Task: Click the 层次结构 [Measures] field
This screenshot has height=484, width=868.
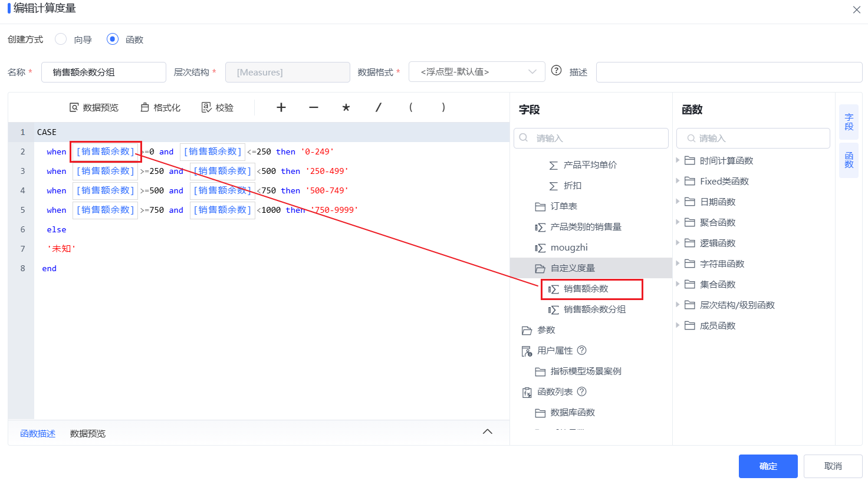Action: click(x=288, y=72)
